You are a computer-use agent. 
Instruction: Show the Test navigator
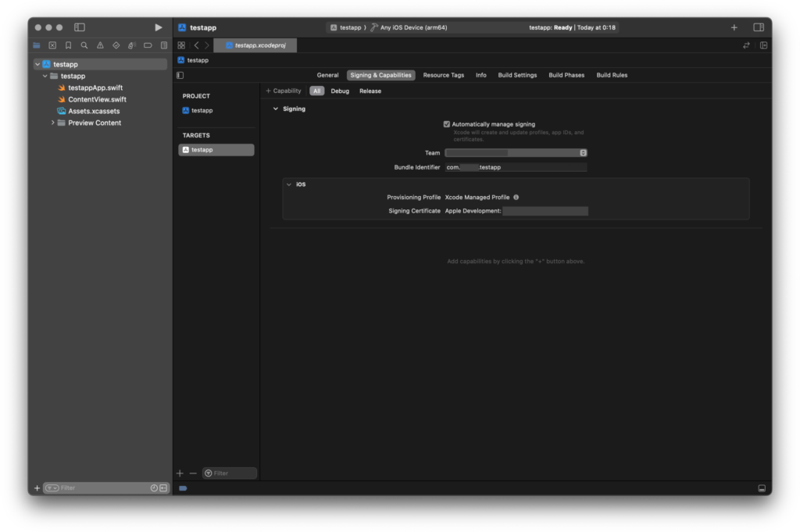pos(116,45)
